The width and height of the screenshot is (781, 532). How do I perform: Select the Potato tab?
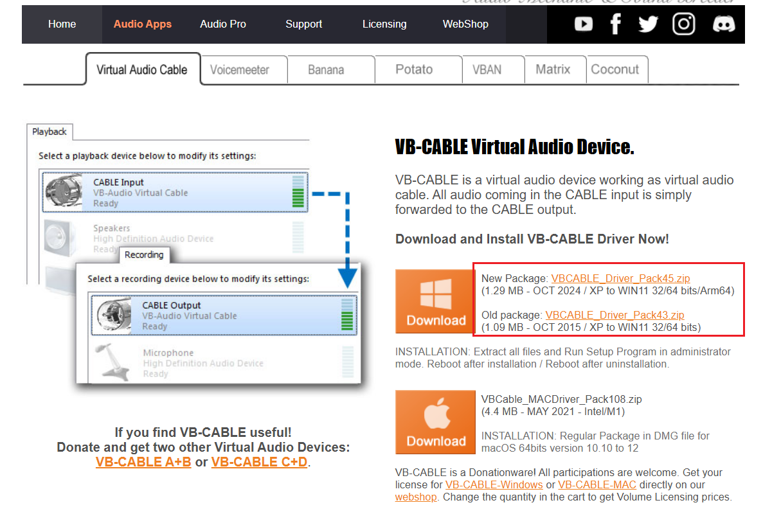414,69
